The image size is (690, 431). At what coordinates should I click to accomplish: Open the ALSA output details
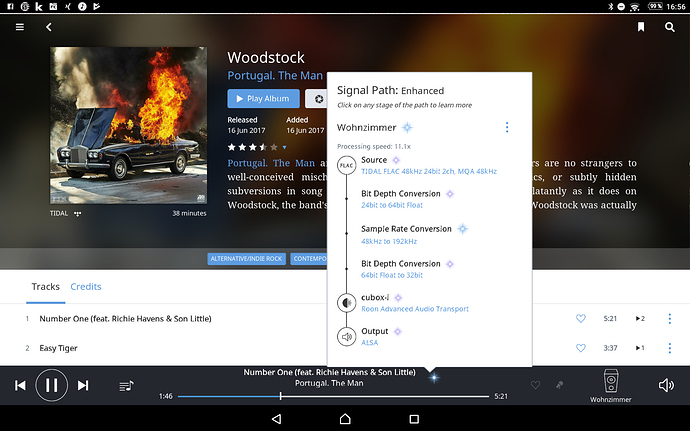point(370,343)
